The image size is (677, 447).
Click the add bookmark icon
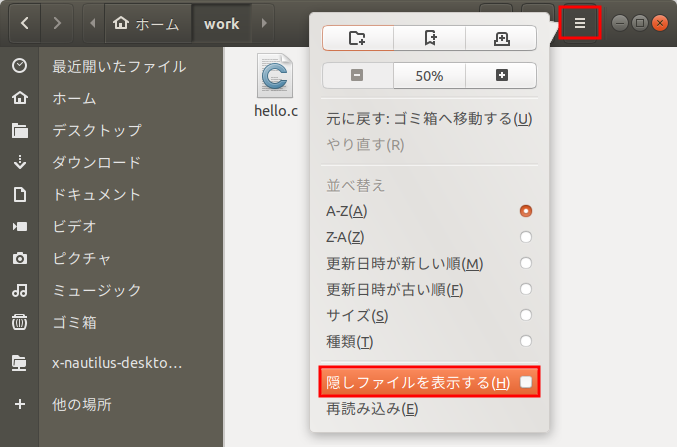click(430, 37)
